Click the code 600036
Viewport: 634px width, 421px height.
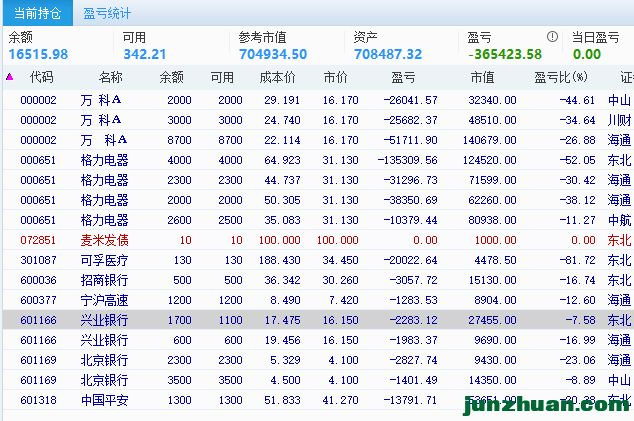[x=38, y=280]
